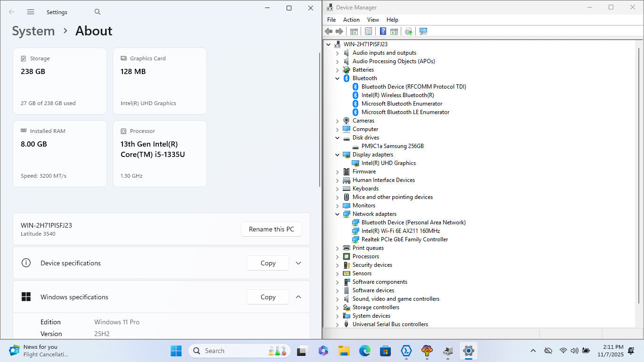
Task: Expand the Device specifications section chevron
Action: pyautogui.click(x=298, y=263)
